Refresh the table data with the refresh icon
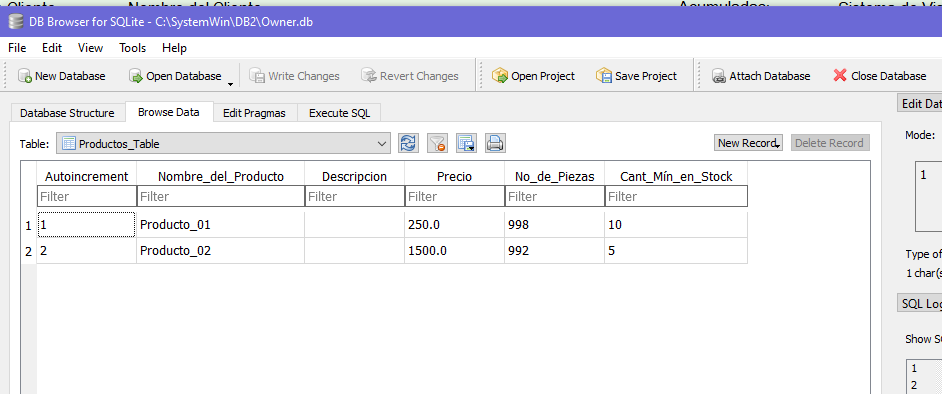This screenshot has height=394, width=942. 408,143
